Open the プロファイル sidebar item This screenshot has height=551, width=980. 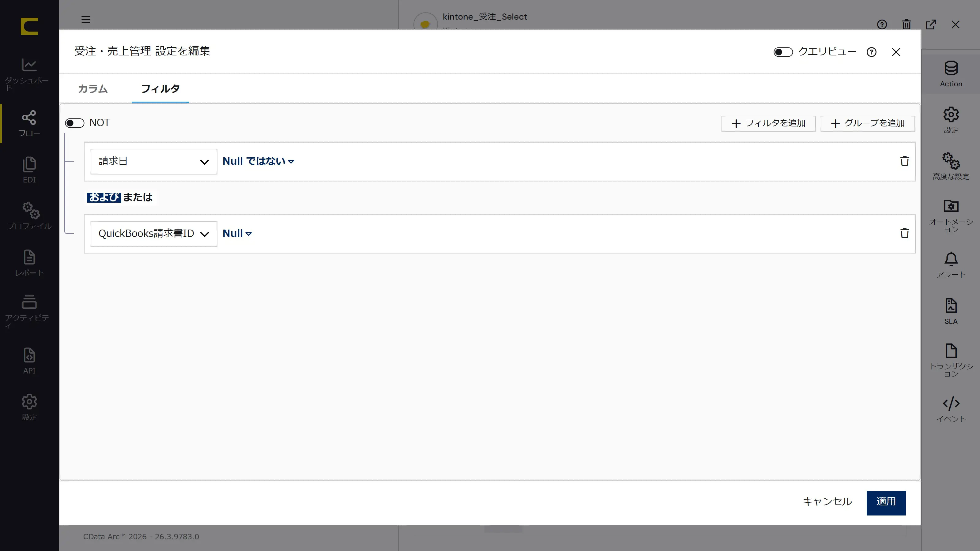click(29, 216)
